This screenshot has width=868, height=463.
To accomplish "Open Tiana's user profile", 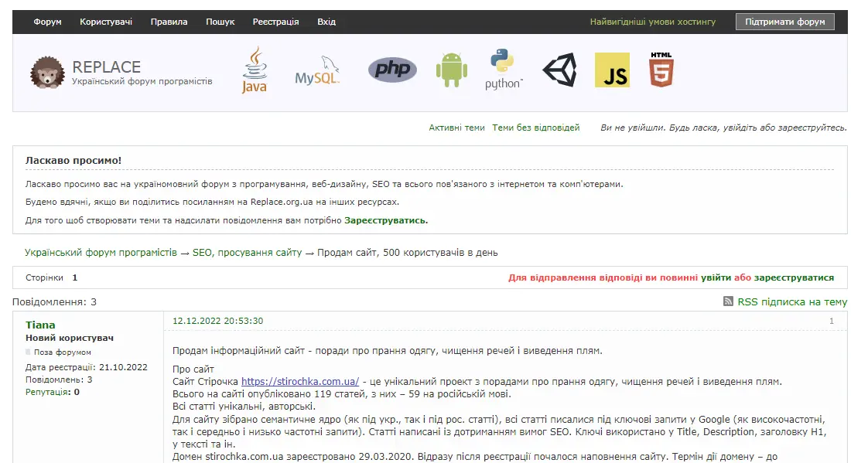I will tap(40, 325).
